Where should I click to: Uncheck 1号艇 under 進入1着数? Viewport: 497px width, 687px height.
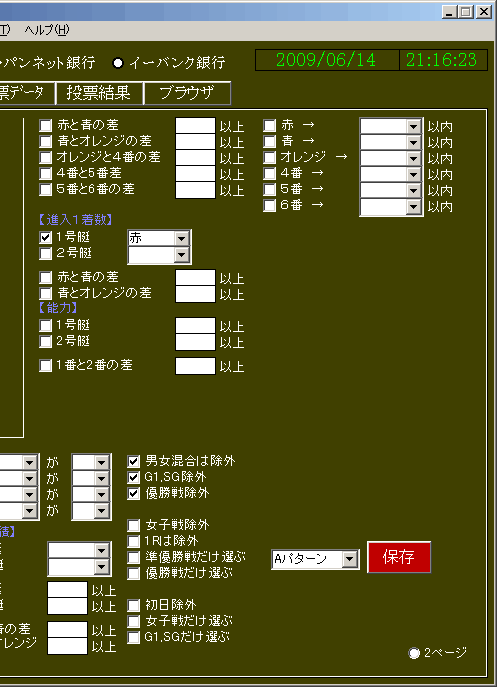click(46, 237)
